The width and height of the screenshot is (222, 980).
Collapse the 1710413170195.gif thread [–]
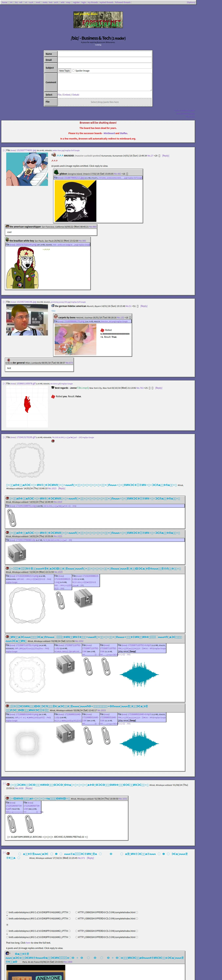pyautogui.click(x=4, y=437)
